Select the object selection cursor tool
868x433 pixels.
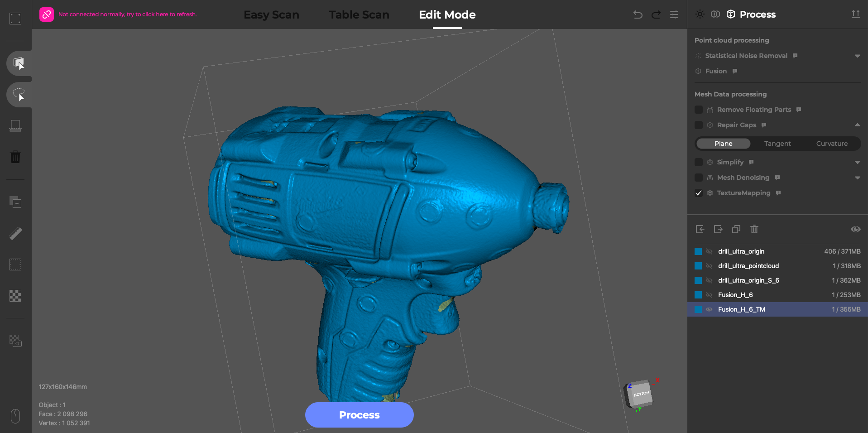[x=19, y=63]
